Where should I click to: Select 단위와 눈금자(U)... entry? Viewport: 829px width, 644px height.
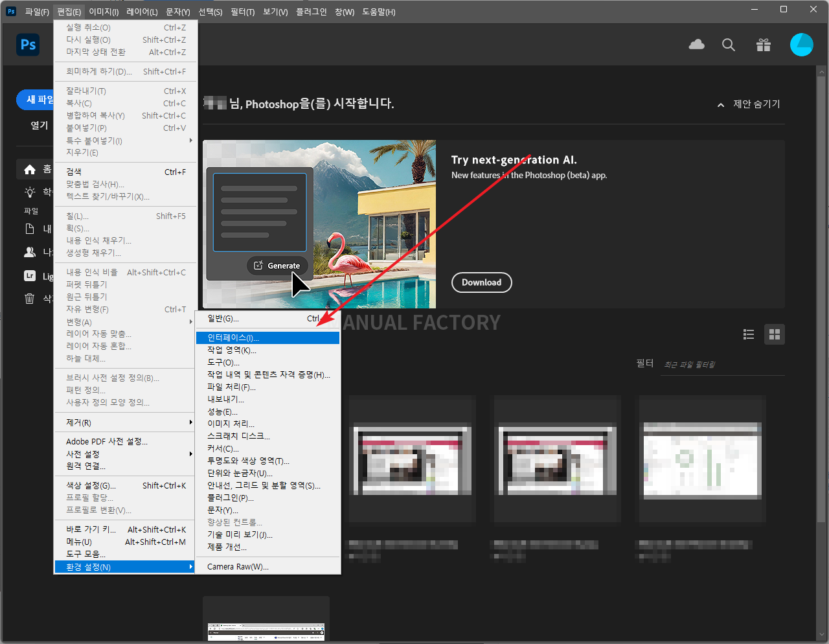pos(268,473)
